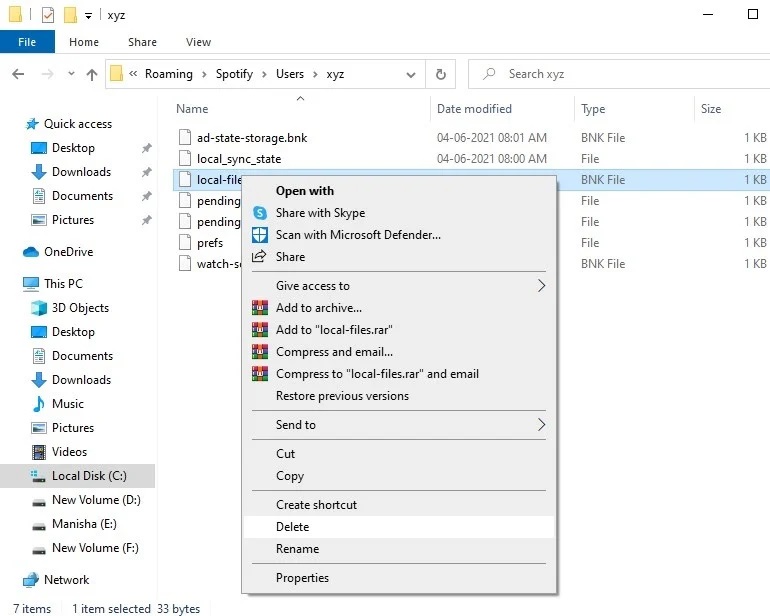The width and height of the screenshot is (770, 616).
Task: Choose Open with in context menu
Action: (x=304, y=191)
